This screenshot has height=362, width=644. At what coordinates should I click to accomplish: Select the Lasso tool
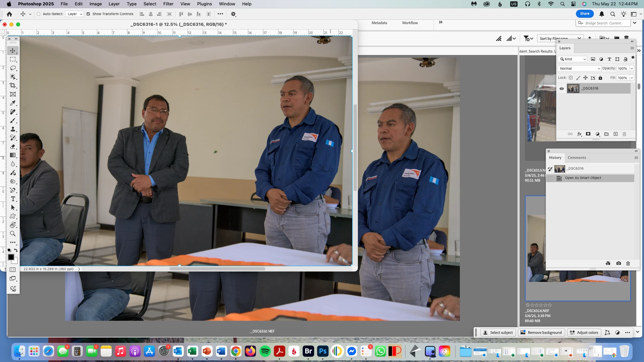[x=13, y=68]
